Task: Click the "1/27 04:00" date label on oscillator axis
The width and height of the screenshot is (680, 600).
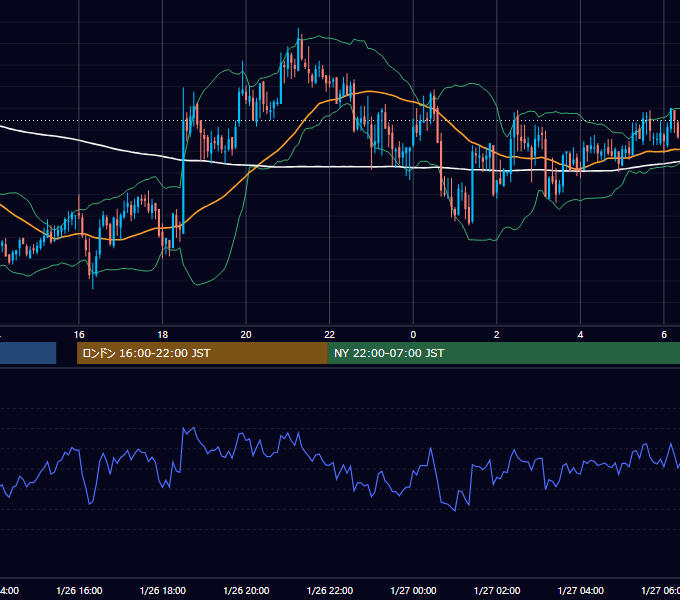Action: [x=581, y=590]
